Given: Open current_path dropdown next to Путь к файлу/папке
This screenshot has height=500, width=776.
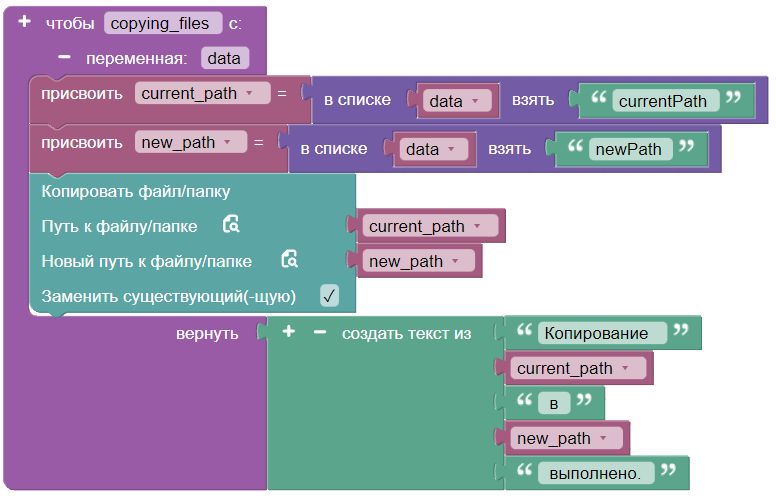Looking at the screenshot, I should point(431,226).
